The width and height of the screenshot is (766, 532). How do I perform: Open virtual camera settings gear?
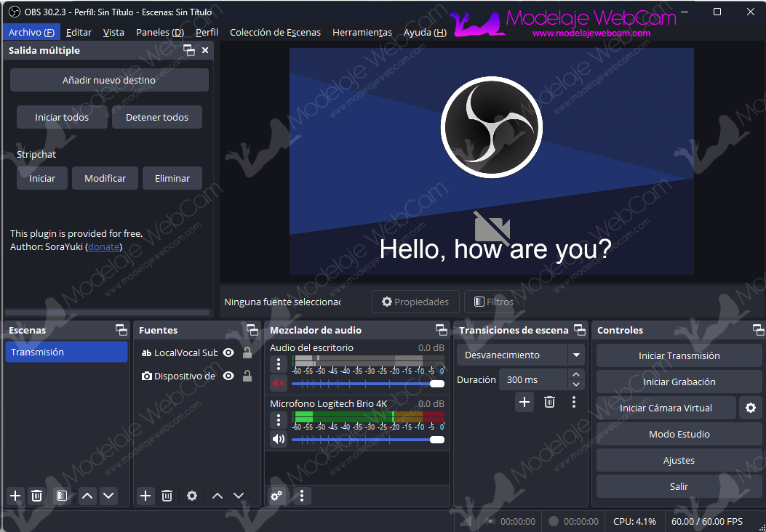click(x=751, y=408)
